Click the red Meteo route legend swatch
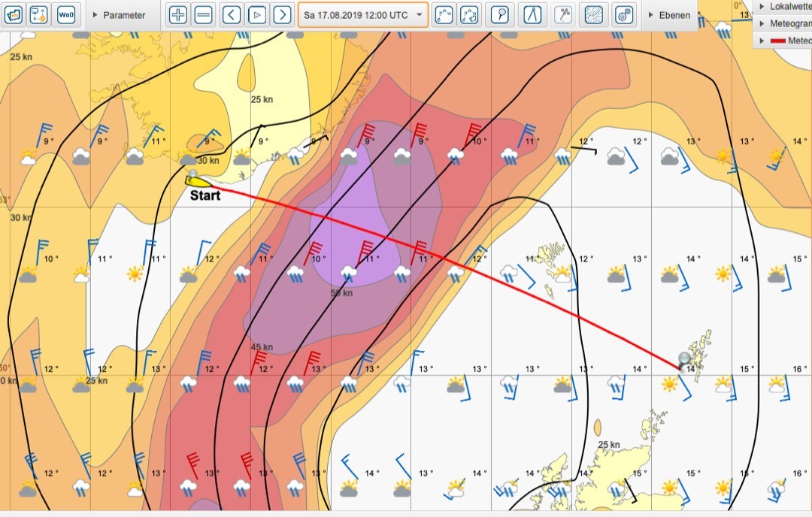The width and height of the screenshot is (812, 517). (777, 41)
